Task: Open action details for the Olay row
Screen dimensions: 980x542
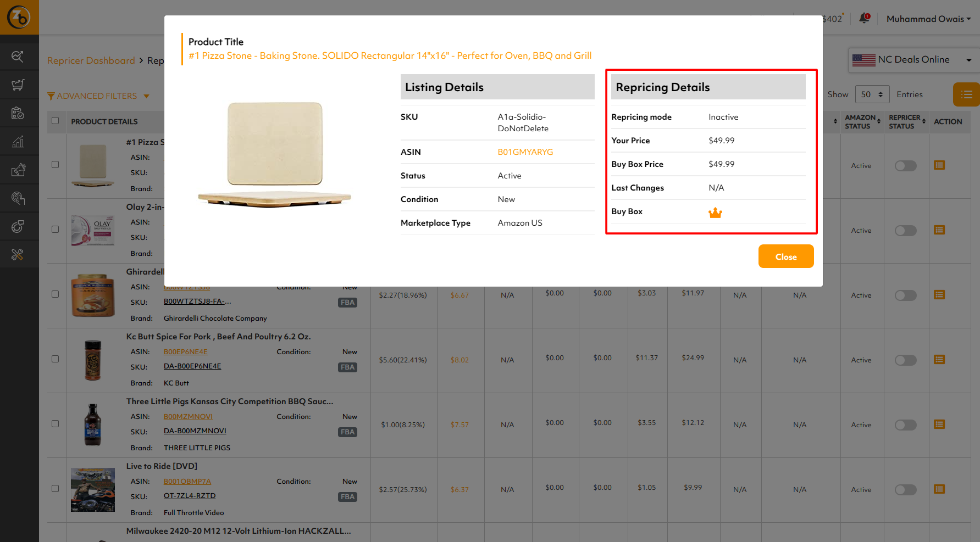Action: 939,230
